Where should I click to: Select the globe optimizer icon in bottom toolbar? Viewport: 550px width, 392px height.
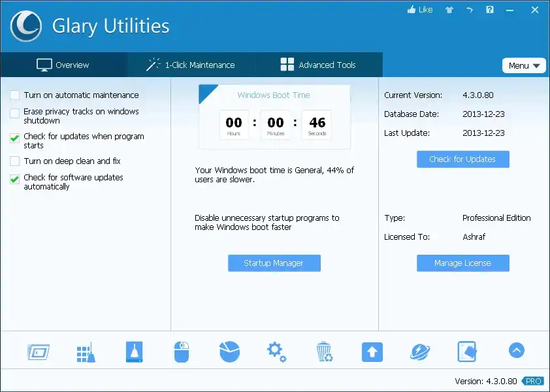[x=419, y=351]
